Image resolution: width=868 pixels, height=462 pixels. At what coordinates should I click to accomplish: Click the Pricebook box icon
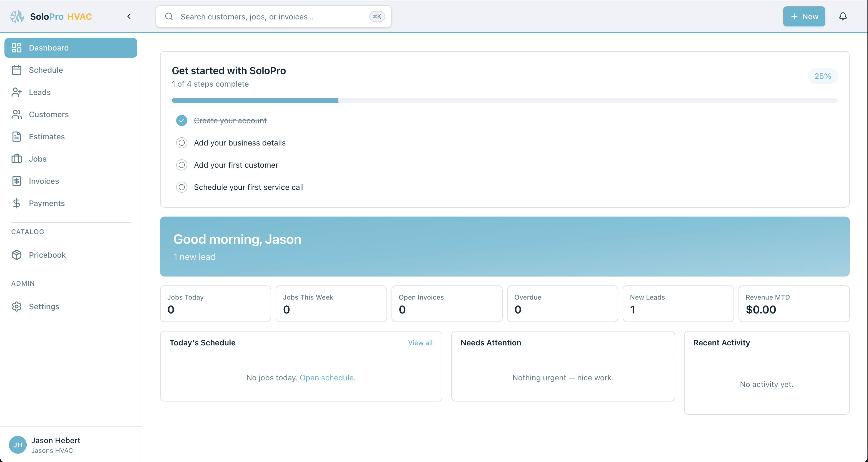[16, 255]
